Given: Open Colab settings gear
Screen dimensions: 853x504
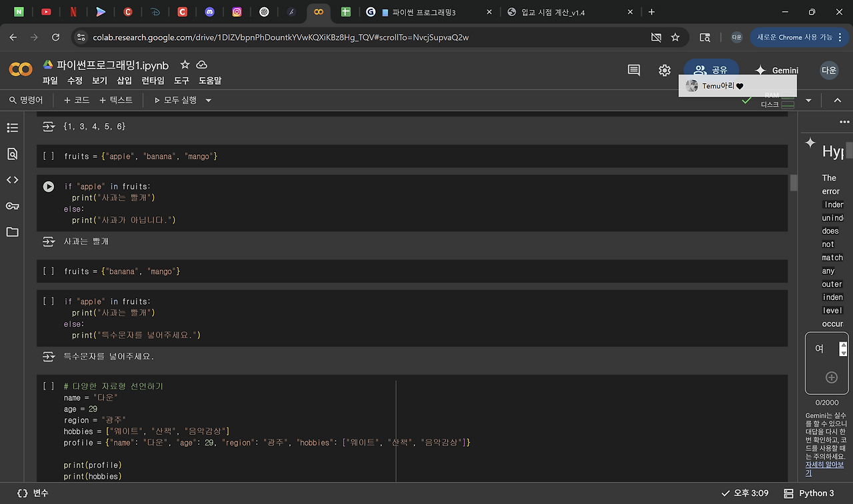Looking at the screenshot, I should pyautogui.click(x=664, y=70).
